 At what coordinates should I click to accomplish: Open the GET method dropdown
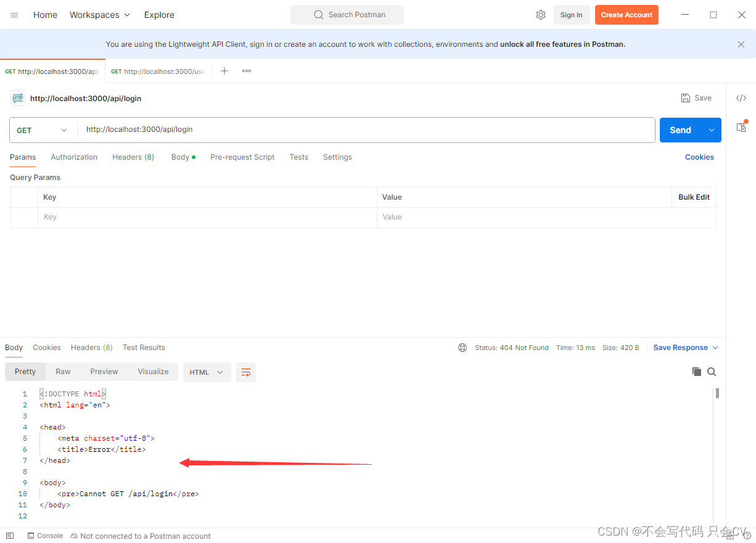pyautogui.click(x=43, y=130)
